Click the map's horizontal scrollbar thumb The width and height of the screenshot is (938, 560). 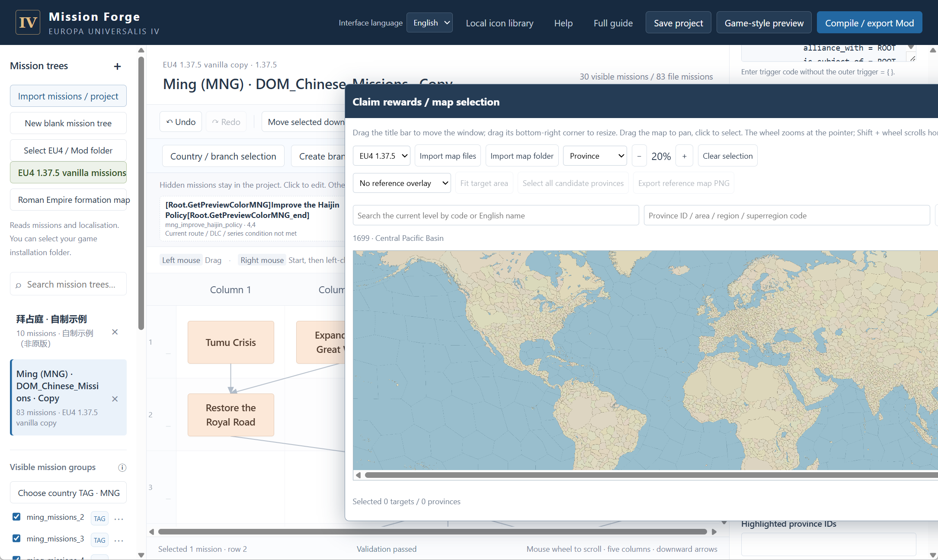pos(651,475)
